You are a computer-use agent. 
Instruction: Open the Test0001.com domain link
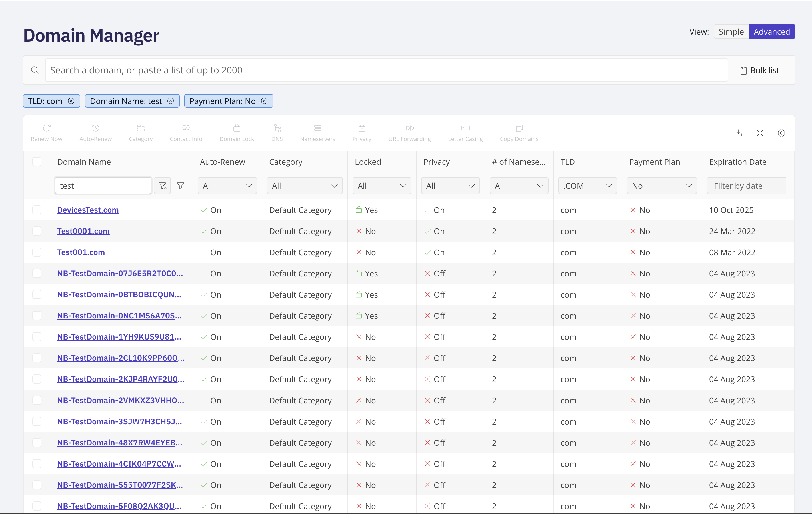click(x=83, y=231)
